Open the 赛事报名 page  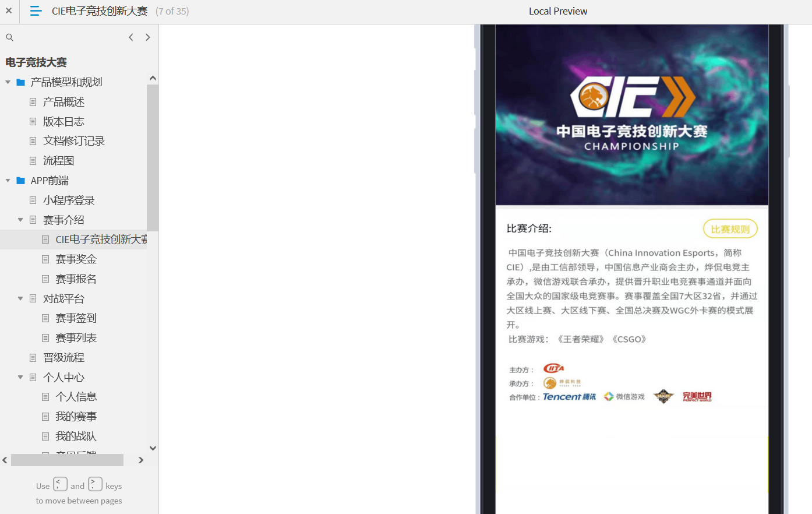76,279
